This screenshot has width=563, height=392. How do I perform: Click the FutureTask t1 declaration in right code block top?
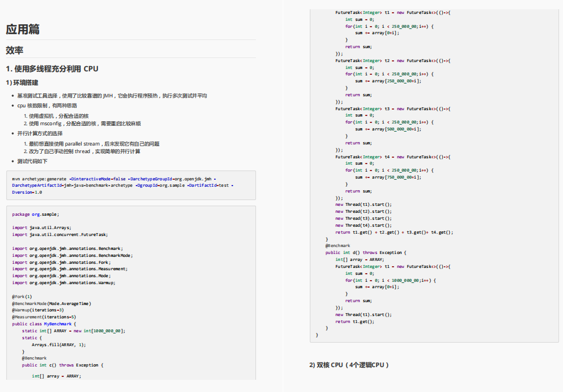click(393, 13)
